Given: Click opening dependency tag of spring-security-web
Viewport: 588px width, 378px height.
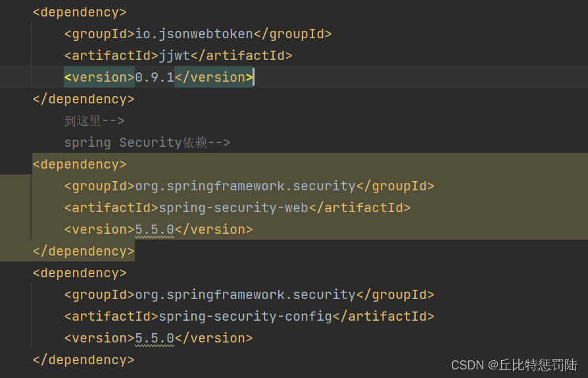Looking at the screenshot, I should pos(80,165).
